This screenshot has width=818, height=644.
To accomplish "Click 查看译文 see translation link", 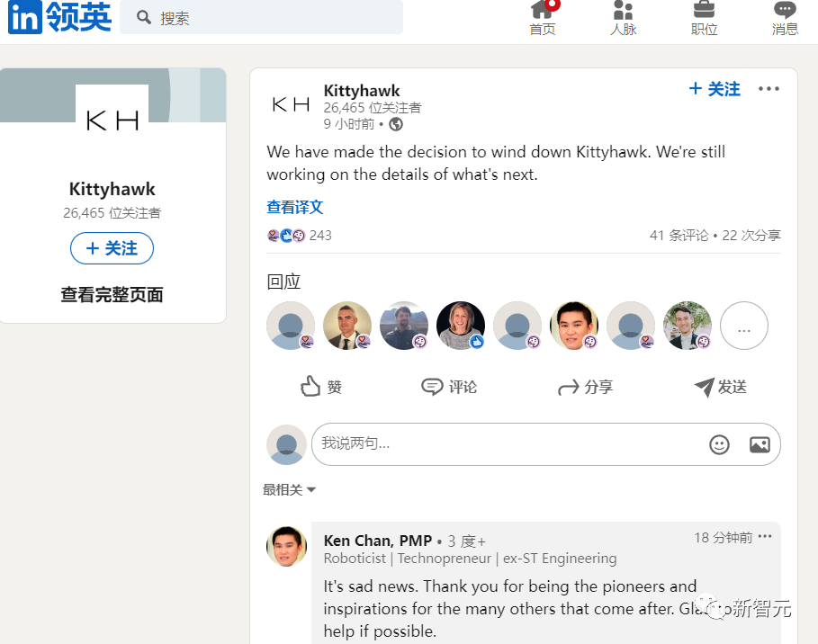I will (295, 207).
